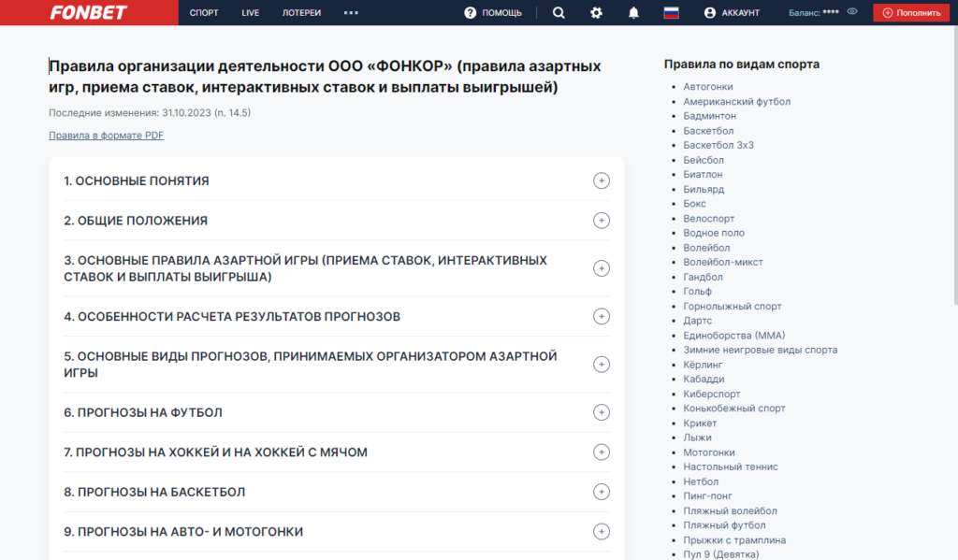The height and width of the screenshot is (560, 958).
Task: Open the Американский футбол rules link
Action: [x=737, y=101]
